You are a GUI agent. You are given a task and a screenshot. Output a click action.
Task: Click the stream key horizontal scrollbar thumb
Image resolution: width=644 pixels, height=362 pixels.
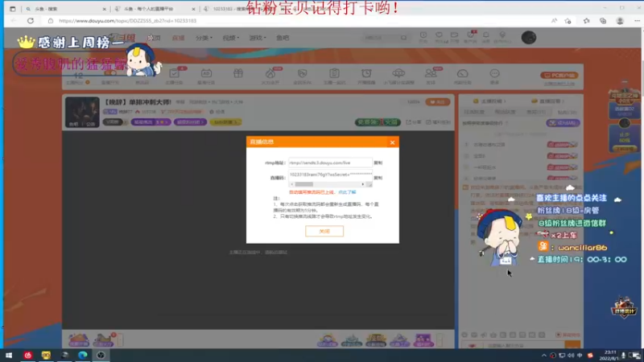304,184
